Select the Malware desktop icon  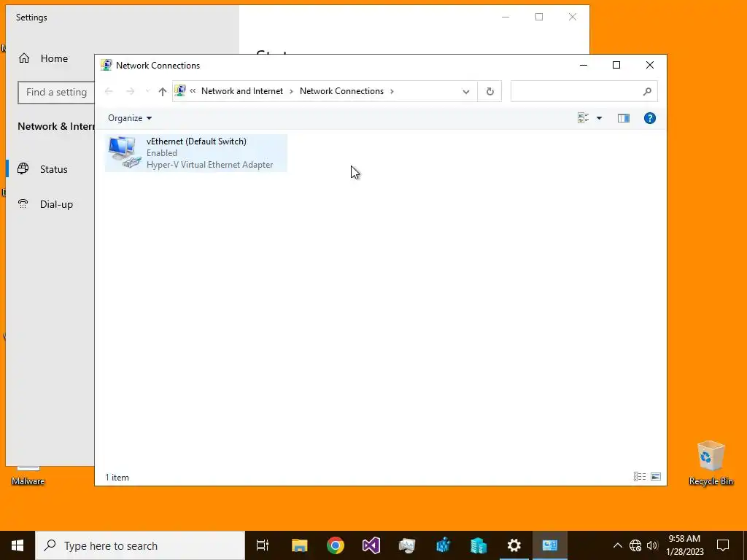pyautogui.click(x=28, y=476)
